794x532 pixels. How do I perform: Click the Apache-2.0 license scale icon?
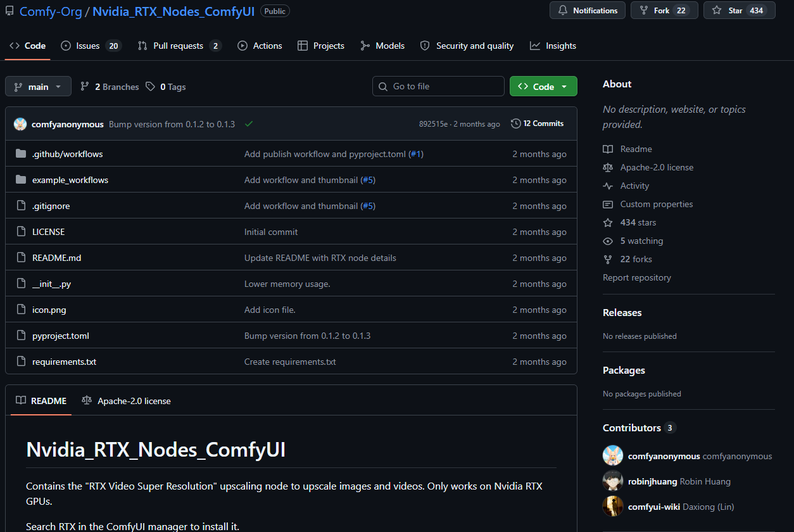[x=608, y=167]
